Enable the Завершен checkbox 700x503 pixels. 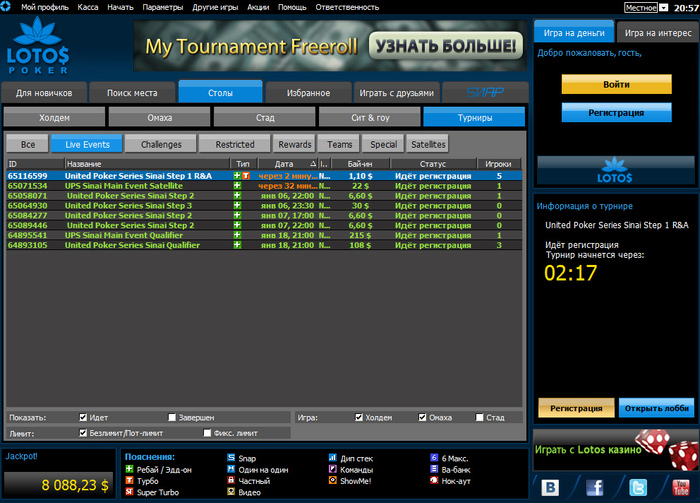172,417
